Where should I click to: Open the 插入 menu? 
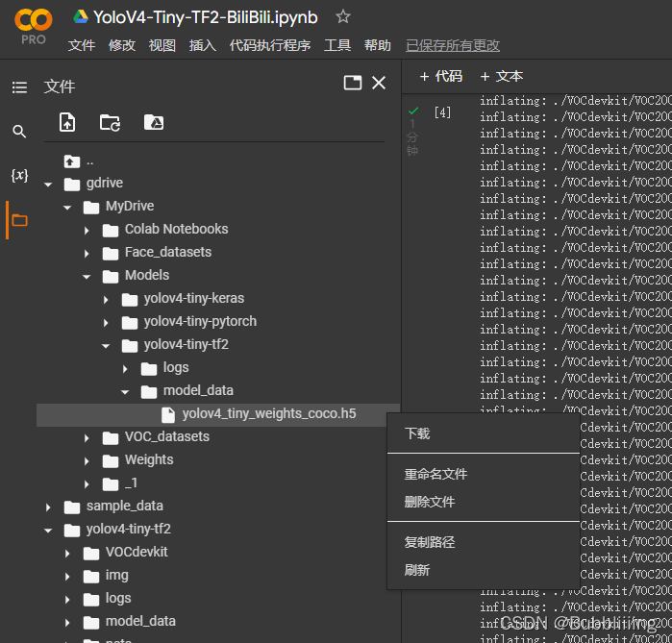203,45
